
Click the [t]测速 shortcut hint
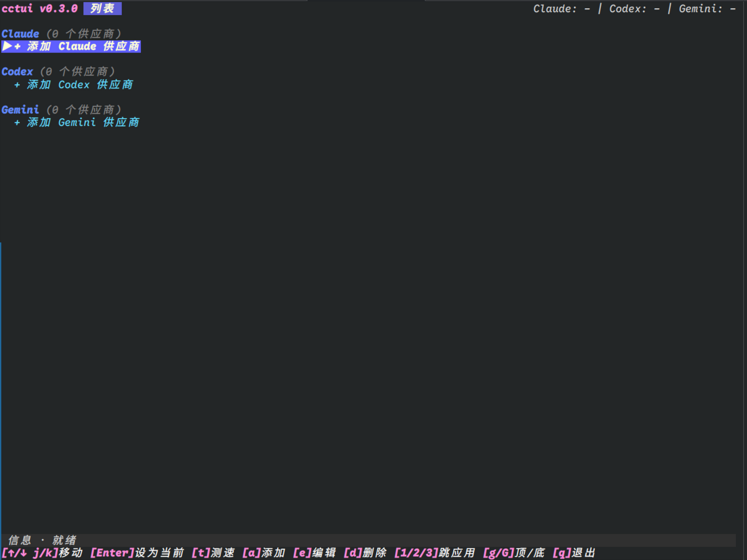pyautogui.click(x=213, y=553)
